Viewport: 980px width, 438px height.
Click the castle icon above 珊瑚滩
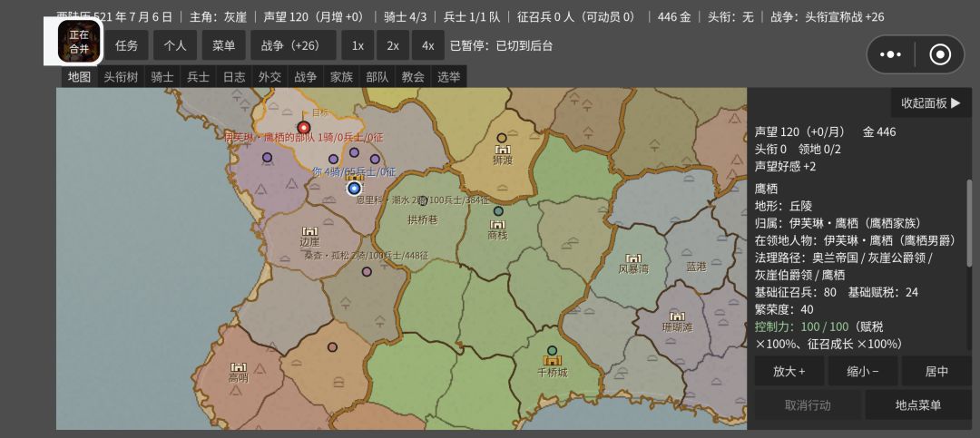678,316
